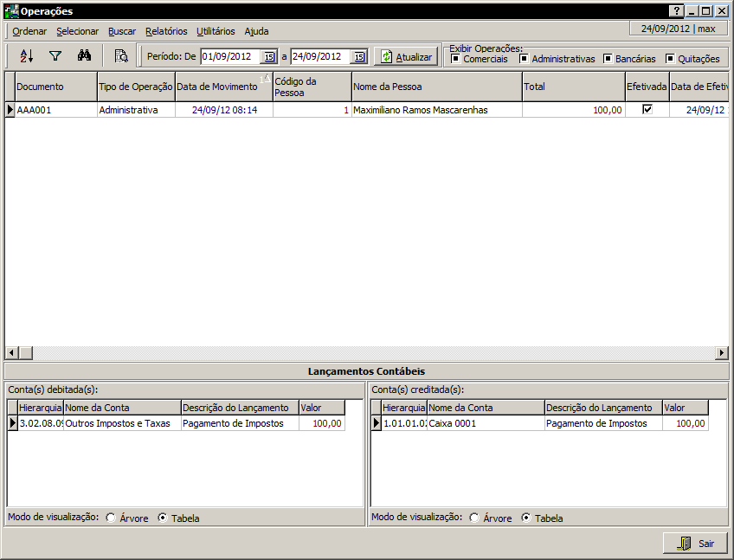Toggle the Comerciais operations checkbox
This screenshot has width=734, height=560.
click(456, 59)
